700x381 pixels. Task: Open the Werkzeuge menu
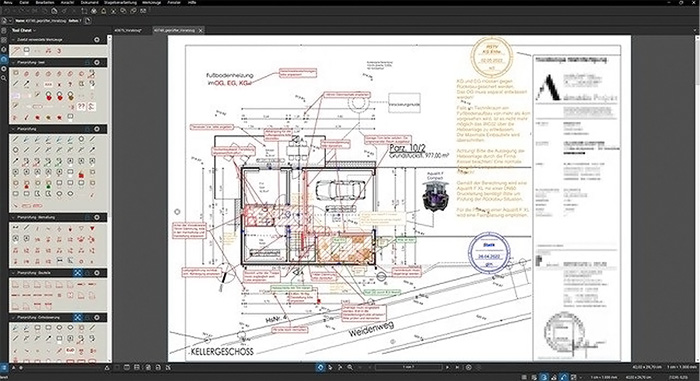[151, 3]
